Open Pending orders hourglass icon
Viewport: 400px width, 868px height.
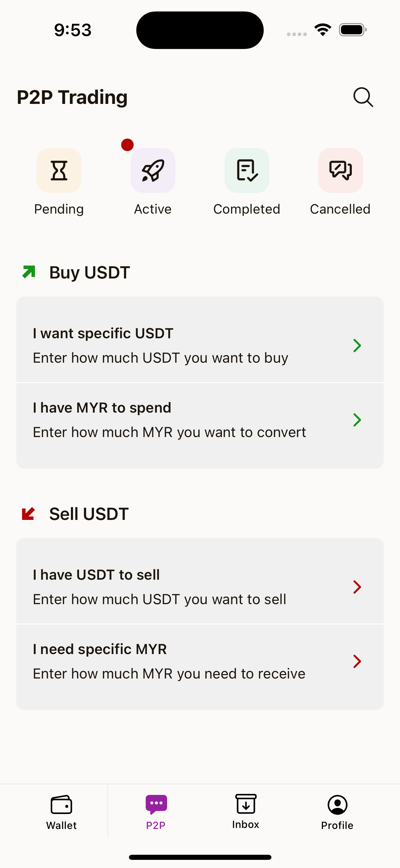59,170
